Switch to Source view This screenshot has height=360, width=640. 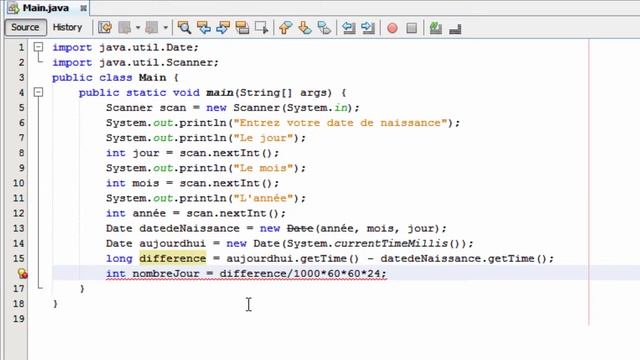tap(25, 27)
